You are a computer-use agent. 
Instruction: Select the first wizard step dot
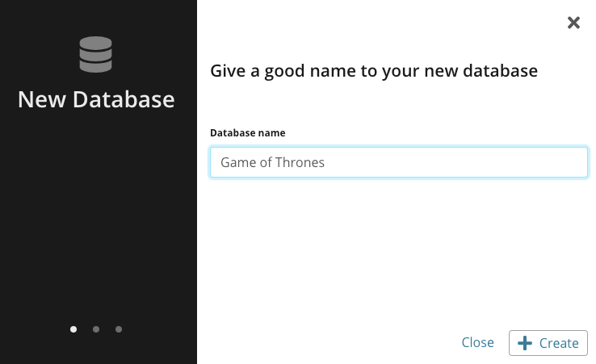73,329
